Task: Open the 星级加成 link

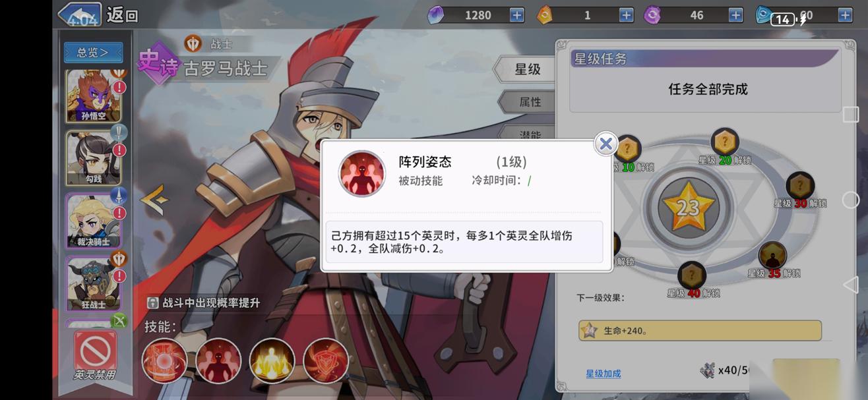Action: [603, 374]
